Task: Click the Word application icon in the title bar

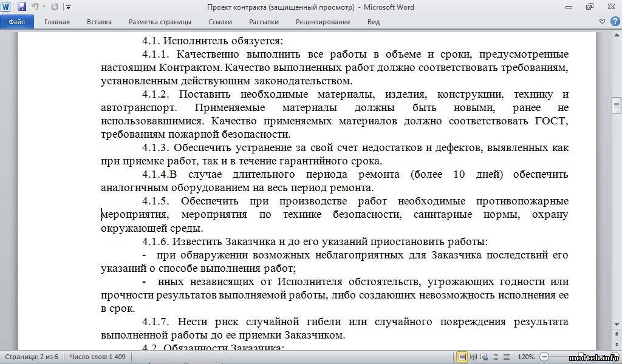Action: pos(6,7)
